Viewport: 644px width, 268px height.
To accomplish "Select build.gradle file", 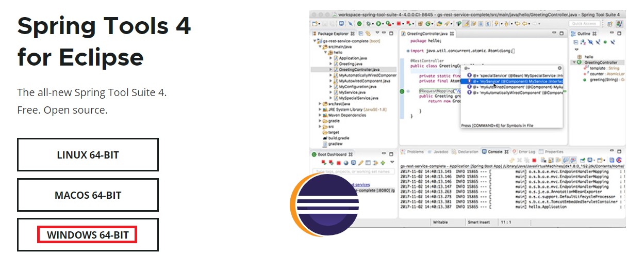I will pos(335,138).
